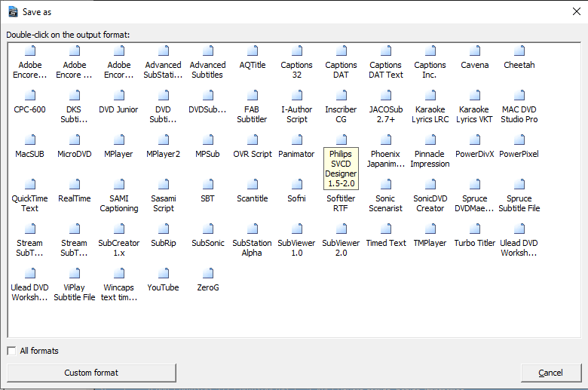Choose SAMI Captioning format
The width and height of the screenshot is (588, 390).
pos(118,196)
